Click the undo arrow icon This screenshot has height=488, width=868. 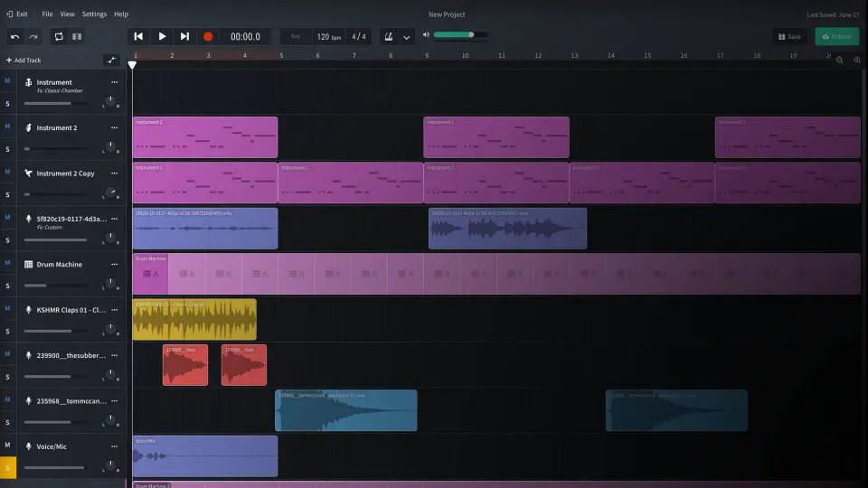click(15, 36)
